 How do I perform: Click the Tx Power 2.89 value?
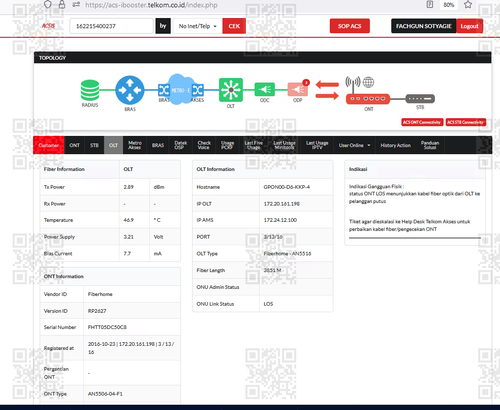point(128,187)
